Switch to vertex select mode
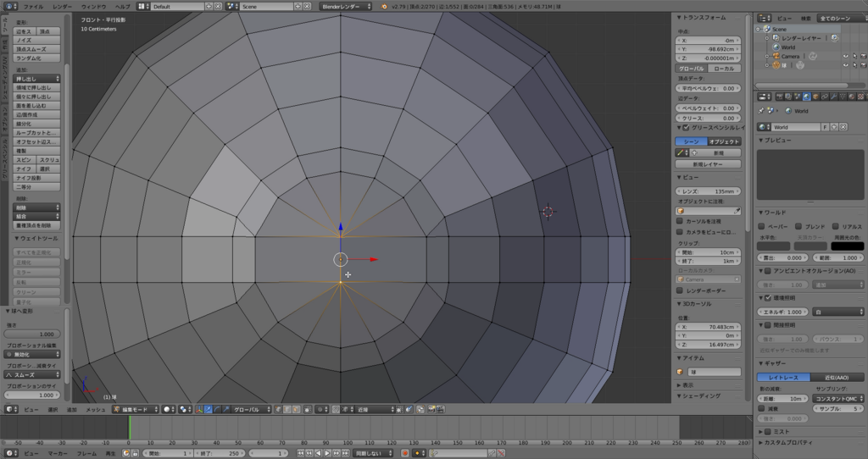 277,409
